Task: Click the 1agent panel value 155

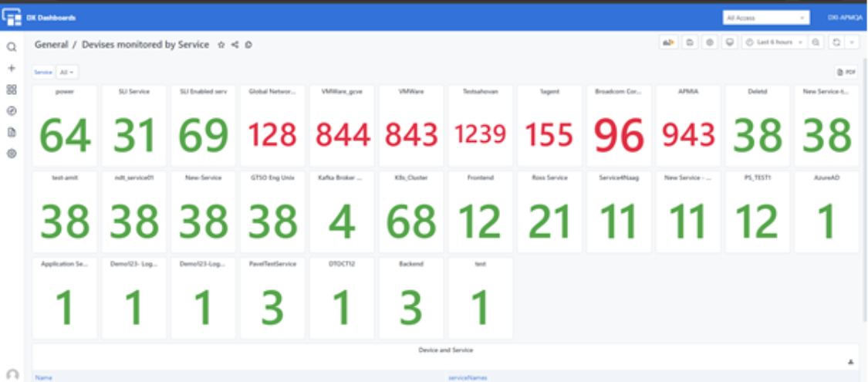Action: pos(549,134)
